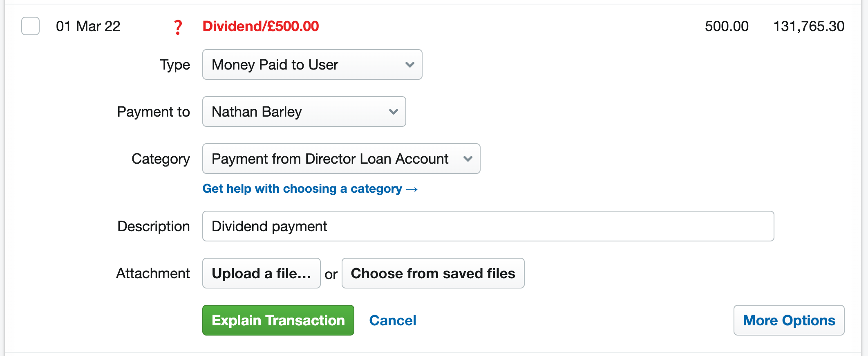
Task: Click the Dividend payment description text
Action: coord(269,226)
